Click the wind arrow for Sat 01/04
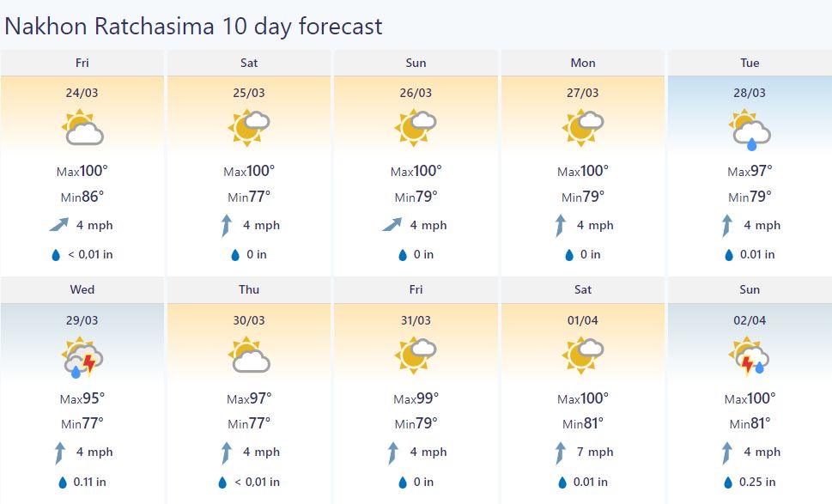Image resolution: width=832 pixels, height=504 pixels. tap(561, 453)
